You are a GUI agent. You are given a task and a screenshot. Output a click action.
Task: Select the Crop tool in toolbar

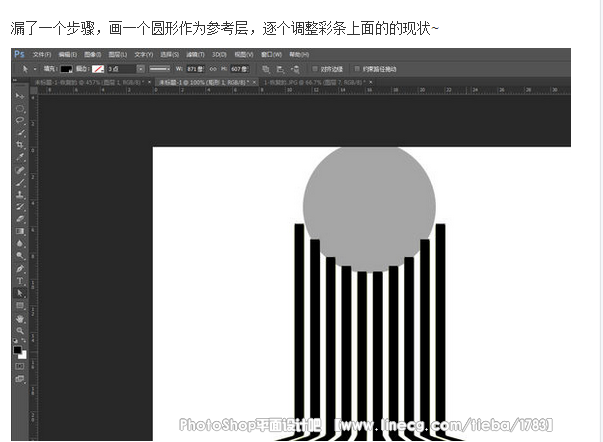coord(20,144)
